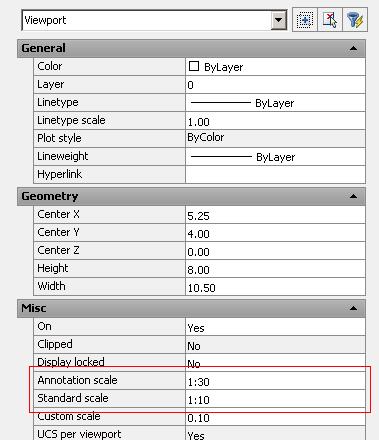Click the Select Objects icon
This screenshot has width=379, height=440.
coord(330,20)
